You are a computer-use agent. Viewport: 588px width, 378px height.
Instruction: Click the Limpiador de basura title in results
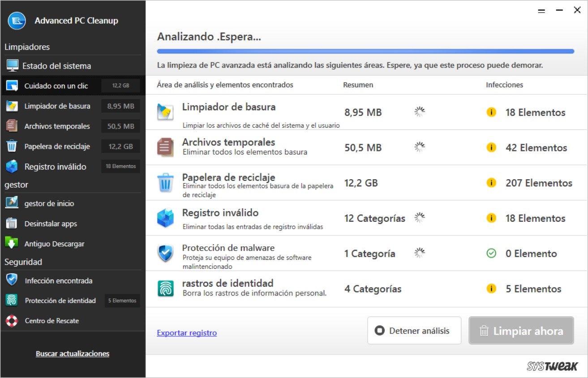pyautogui.click(x=229, y=107)
